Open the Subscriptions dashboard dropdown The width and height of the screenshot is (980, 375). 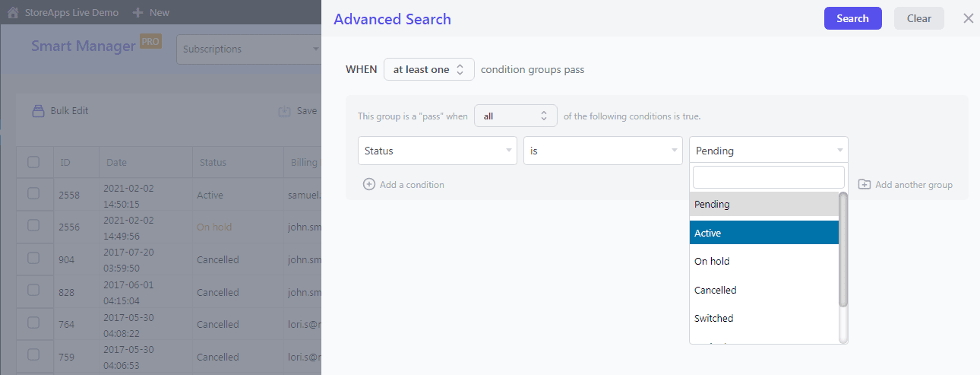click(x=249, y=49)
